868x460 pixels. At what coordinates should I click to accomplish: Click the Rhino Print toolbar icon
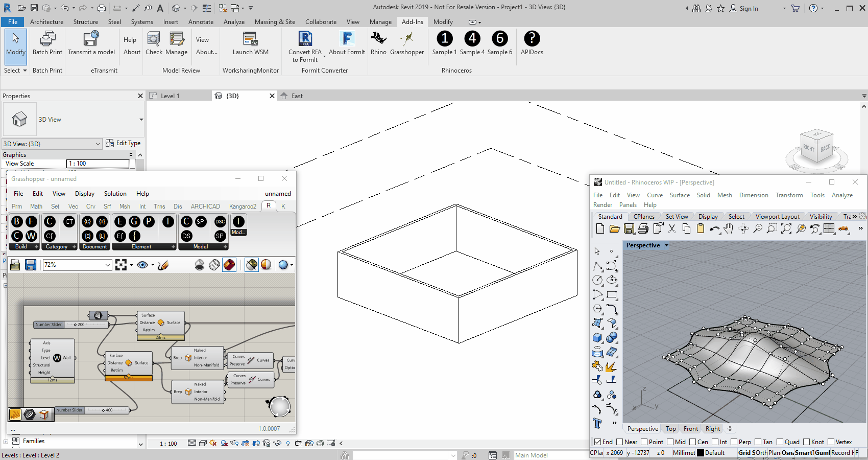(x=643, y=229)
